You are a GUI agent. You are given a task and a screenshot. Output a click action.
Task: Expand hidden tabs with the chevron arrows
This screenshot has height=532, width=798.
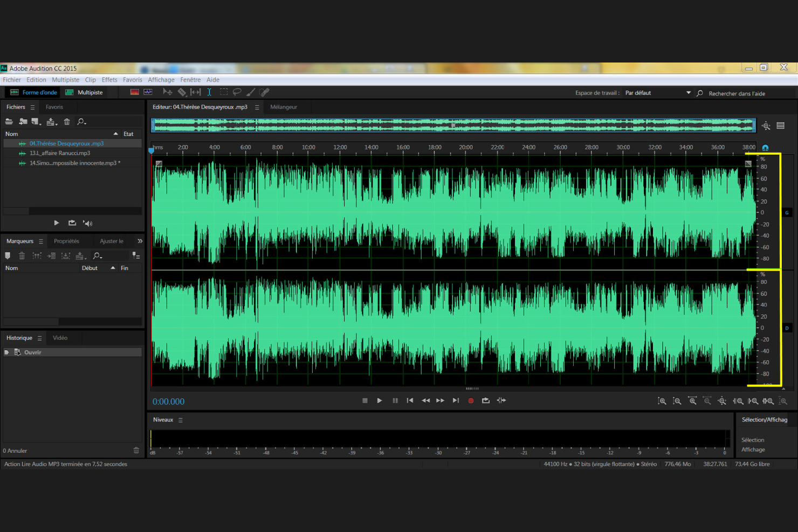(140, 241)
